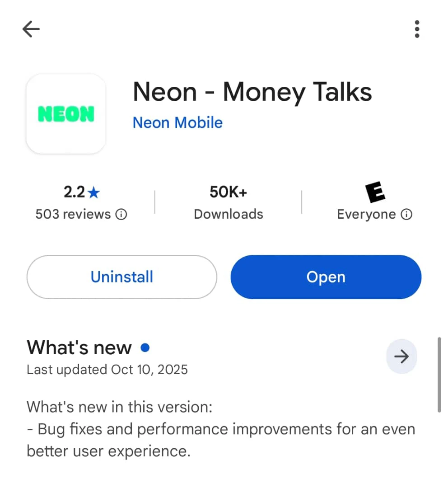Click the Neon - Money Talks title

(x=252, y=92)
